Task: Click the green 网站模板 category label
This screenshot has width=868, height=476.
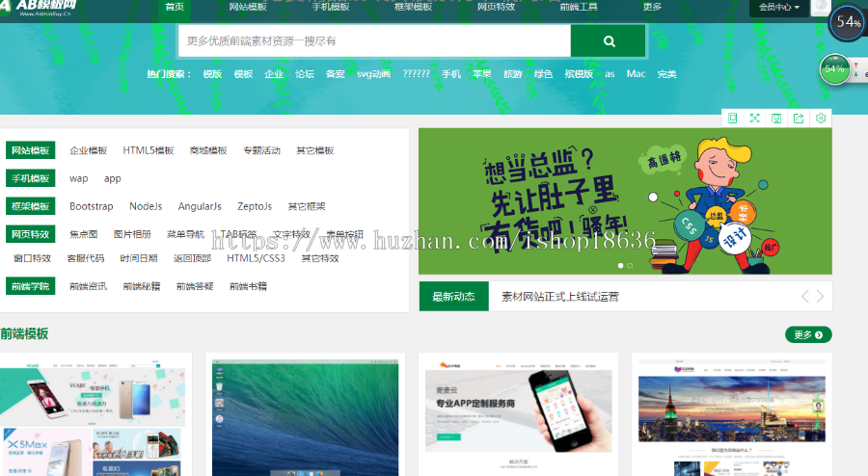Action: (x=31, y=150)
